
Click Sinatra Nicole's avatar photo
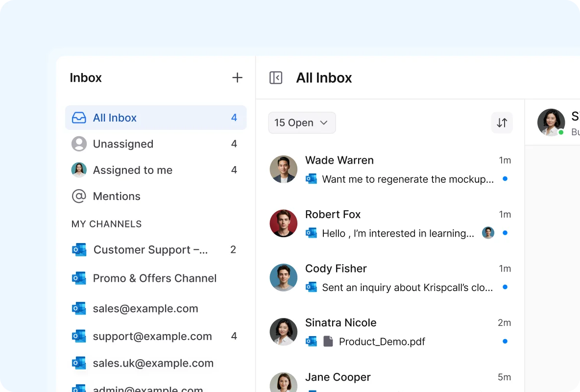pos(283,332)
